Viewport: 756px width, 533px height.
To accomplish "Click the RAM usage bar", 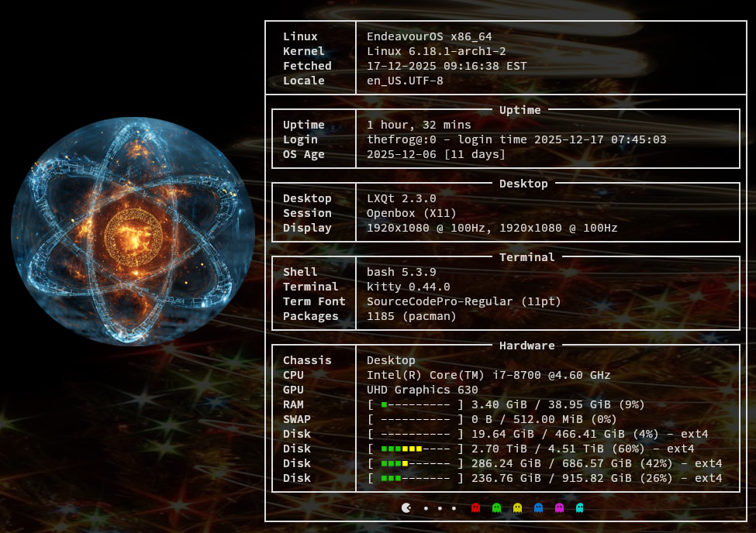I will point(415,404).
